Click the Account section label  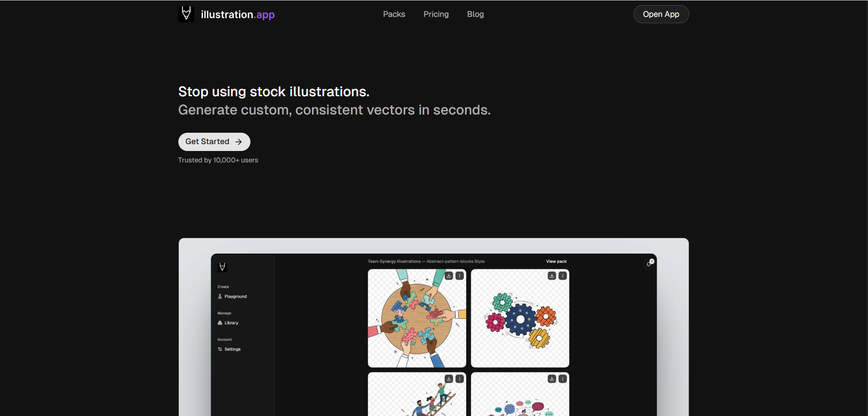click(224, 340)
